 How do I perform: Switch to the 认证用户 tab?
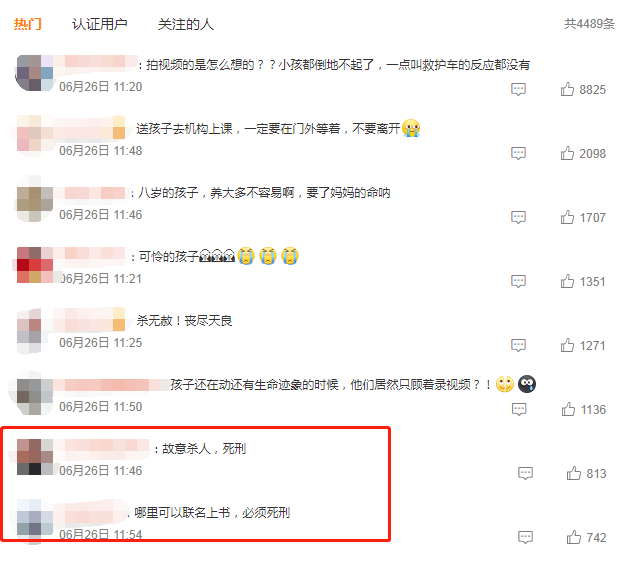coord(99,24)
